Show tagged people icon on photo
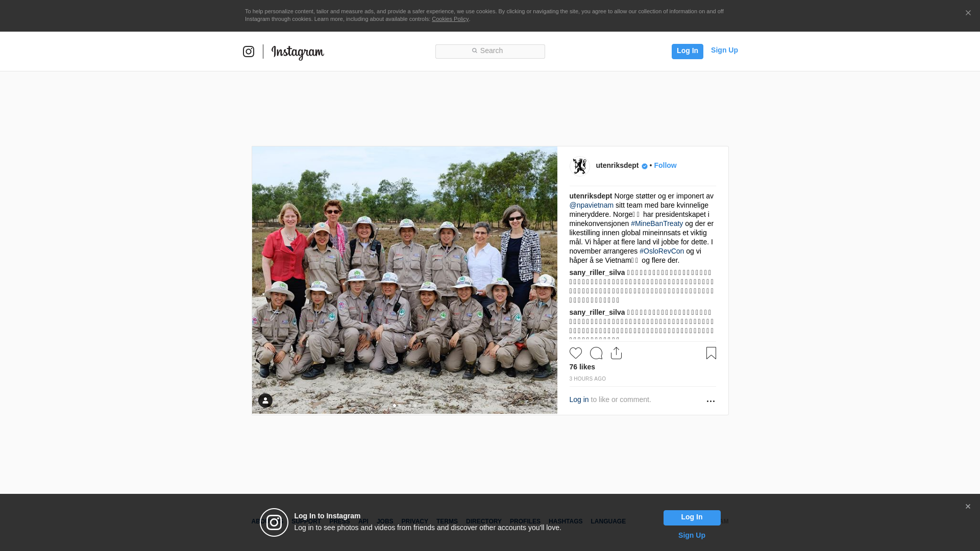980x551 pixels. tap(265, 400)
